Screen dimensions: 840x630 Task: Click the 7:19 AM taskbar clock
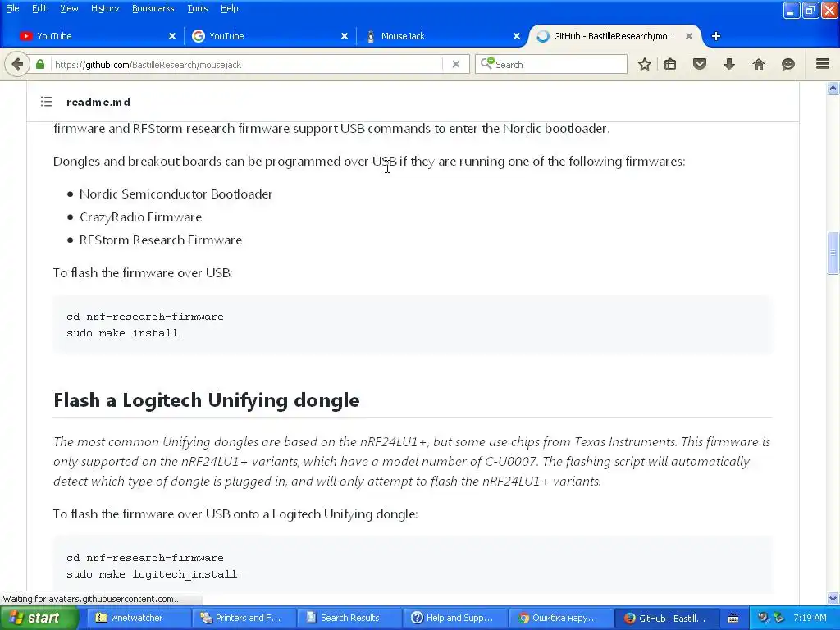(810, 618)
